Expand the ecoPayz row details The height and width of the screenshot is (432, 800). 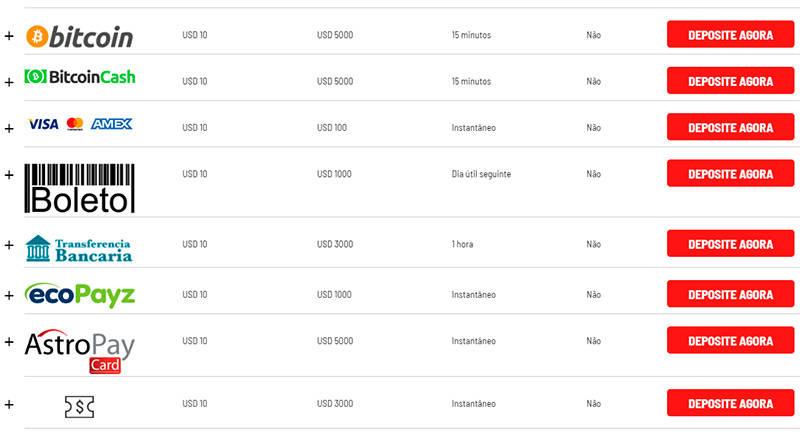click(x=9, y=295)
